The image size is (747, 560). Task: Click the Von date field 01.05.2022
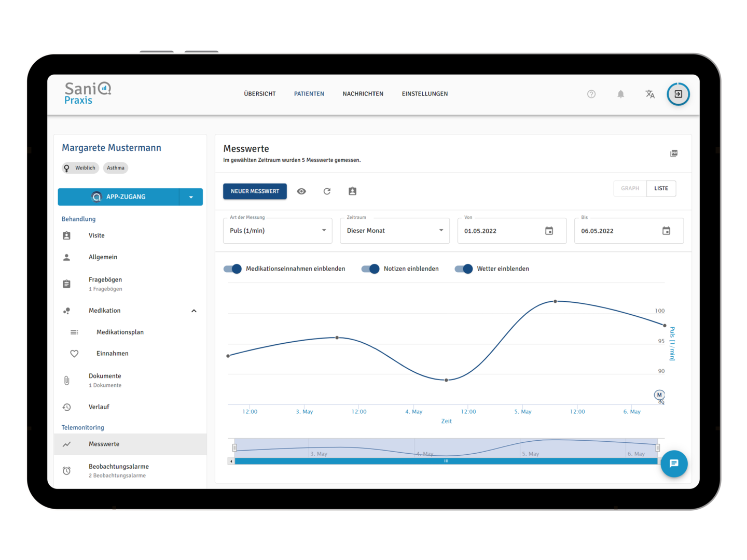tap(511, 231)
